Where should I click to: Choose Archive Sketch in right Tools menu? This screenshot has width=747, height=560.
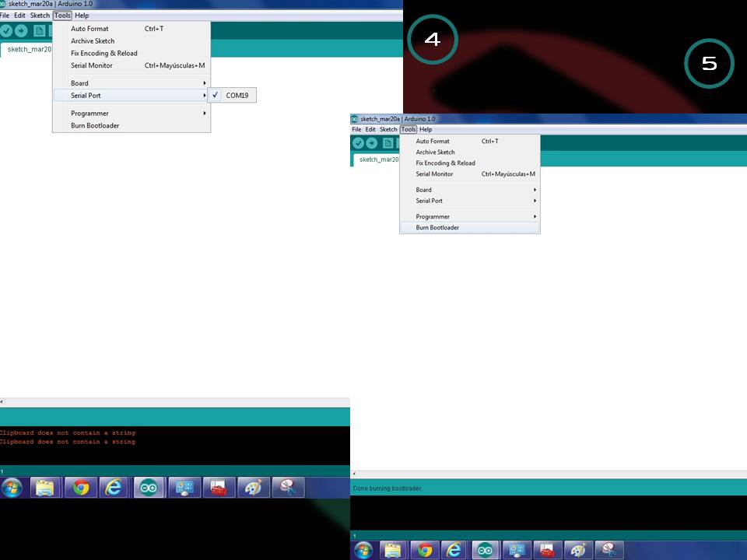(470, 152)
